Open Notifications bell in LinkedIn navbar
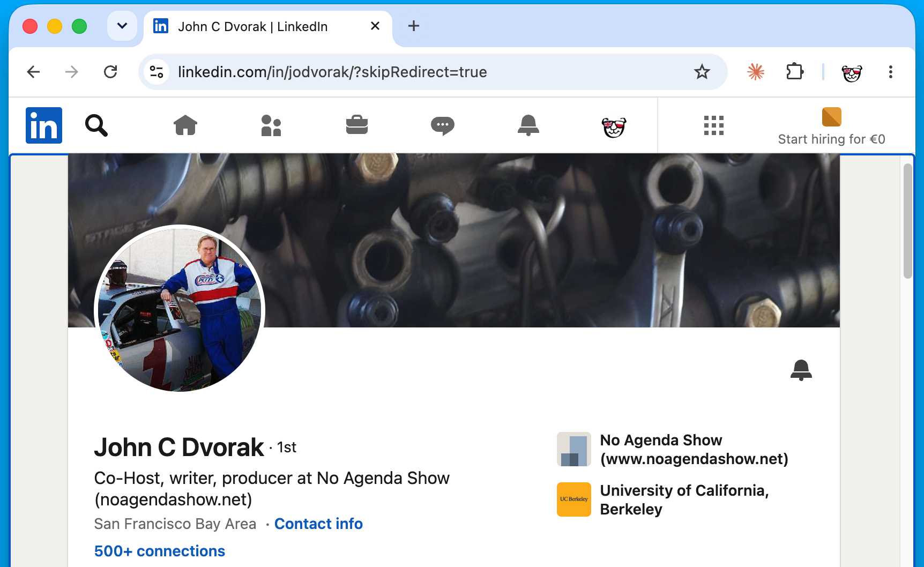The height and width of the screenshot is (567, 924). tap(528, 125)
